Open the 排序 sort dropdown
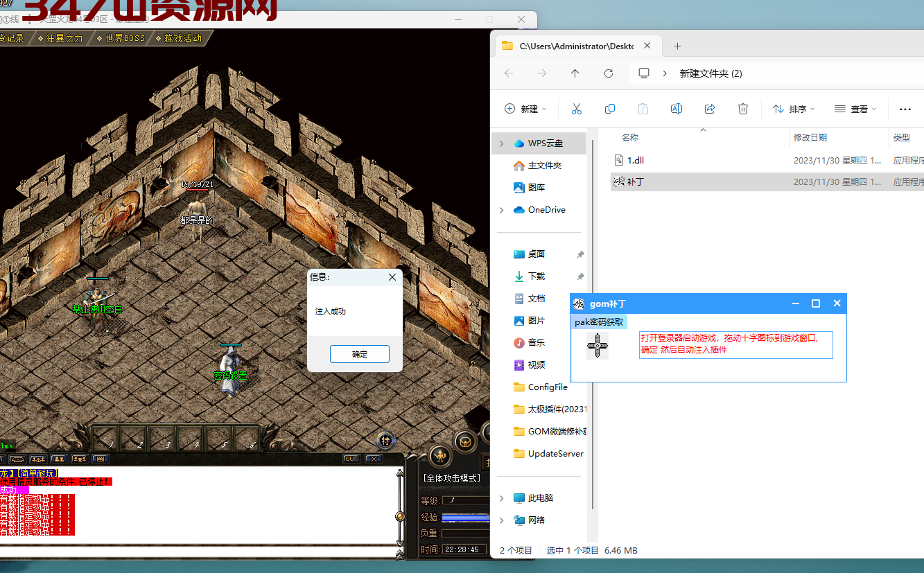The height and width of the screenshot is (573, 924). pyautogui.click(x=794, y=109)
